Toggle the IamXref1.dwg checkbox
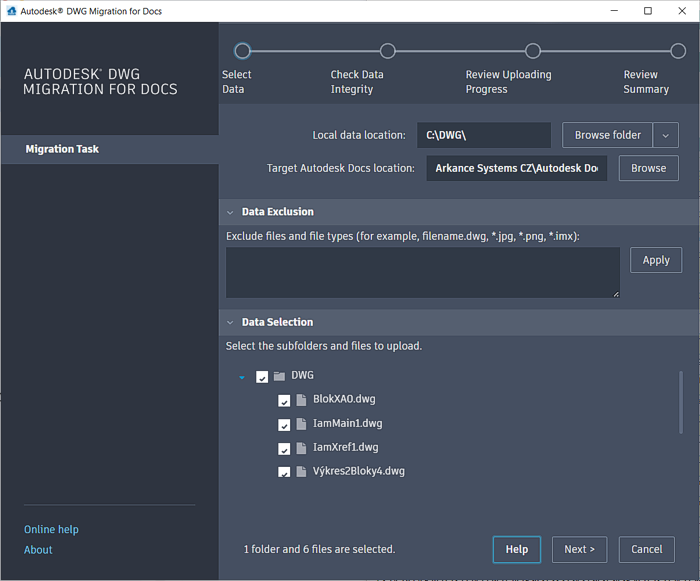 click(x=284, y=448)
